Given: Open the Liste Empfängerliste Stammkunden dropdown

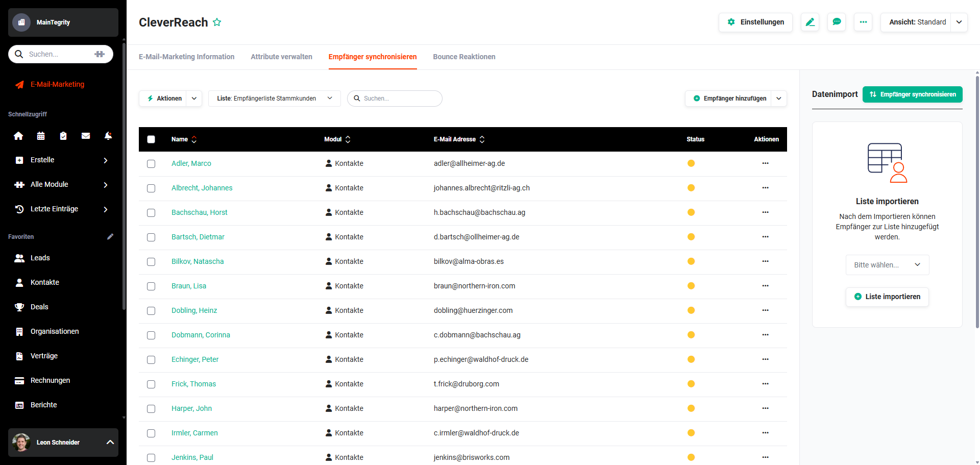Looking at the screenshot, I should click(x=275, y=99).
